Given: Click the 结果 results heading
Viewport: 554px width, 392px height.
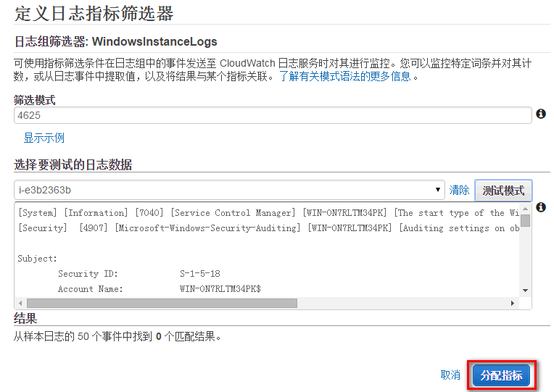Looking at the screenshot, I should [25, 319].
